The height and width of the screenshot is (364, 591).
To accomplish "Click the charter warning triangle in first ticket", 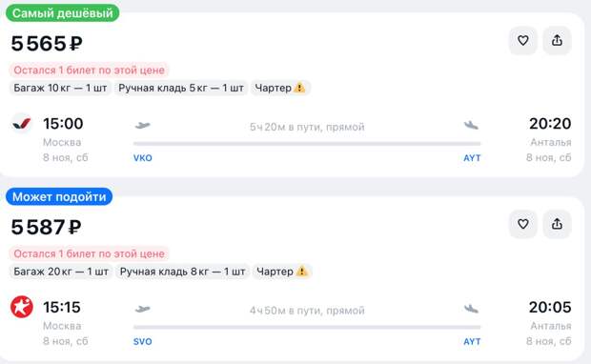I will pos(299,88).
